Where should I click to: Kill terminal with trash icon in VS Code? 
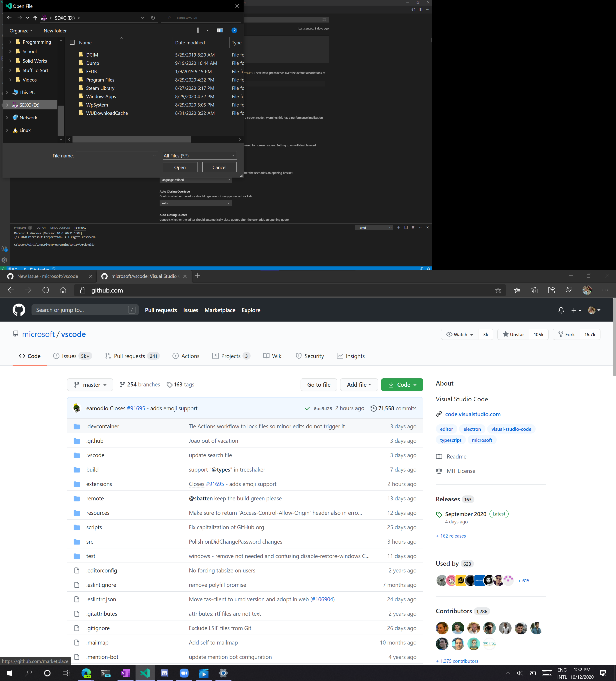coord(413,227)
